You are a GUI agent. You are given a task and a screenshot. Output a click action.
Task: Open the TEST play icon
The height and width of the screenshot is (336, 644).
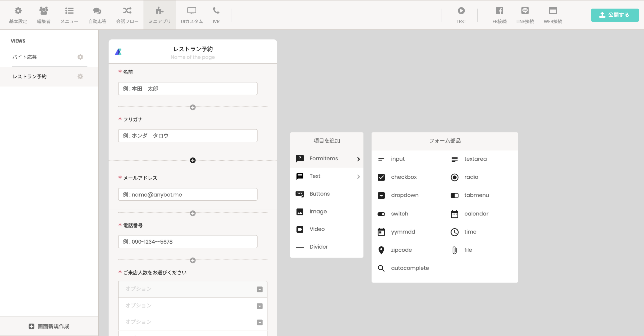point(461,11)
